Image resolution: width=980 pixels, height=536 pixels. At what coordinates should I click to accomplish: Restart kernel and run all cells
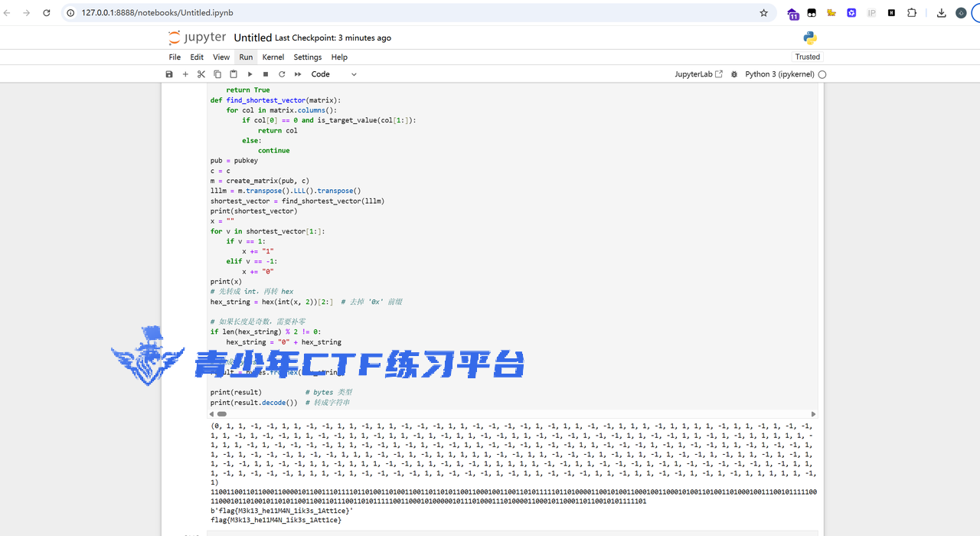(x=298, y=74)
